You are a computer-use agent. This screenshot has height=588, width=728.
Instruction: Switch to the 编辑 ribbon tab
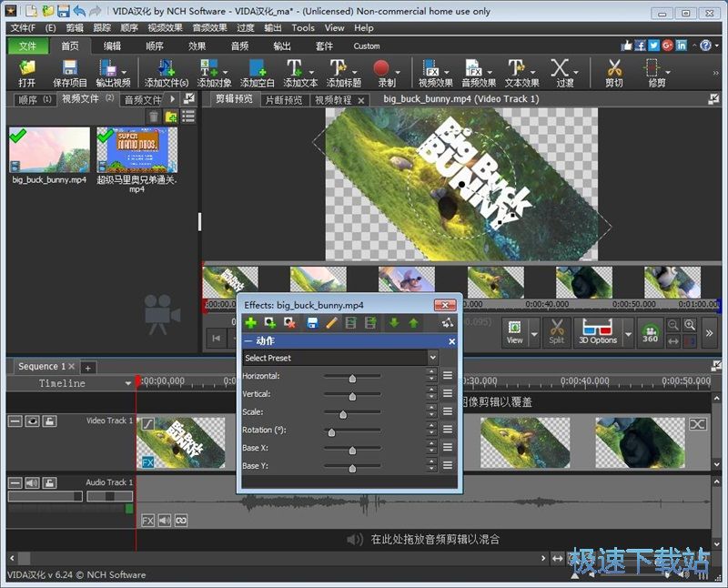tap(112, 46)
